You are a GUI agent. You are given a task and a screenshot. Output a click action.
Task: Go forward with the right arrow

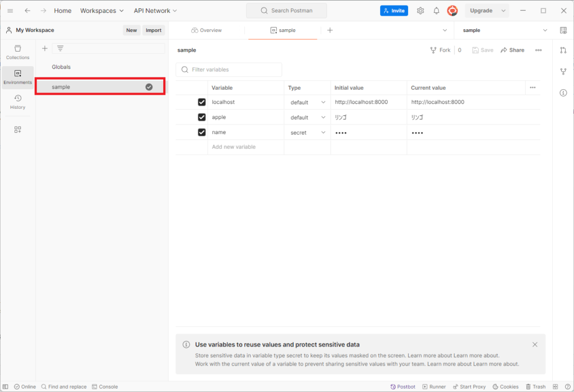[43, 11]
